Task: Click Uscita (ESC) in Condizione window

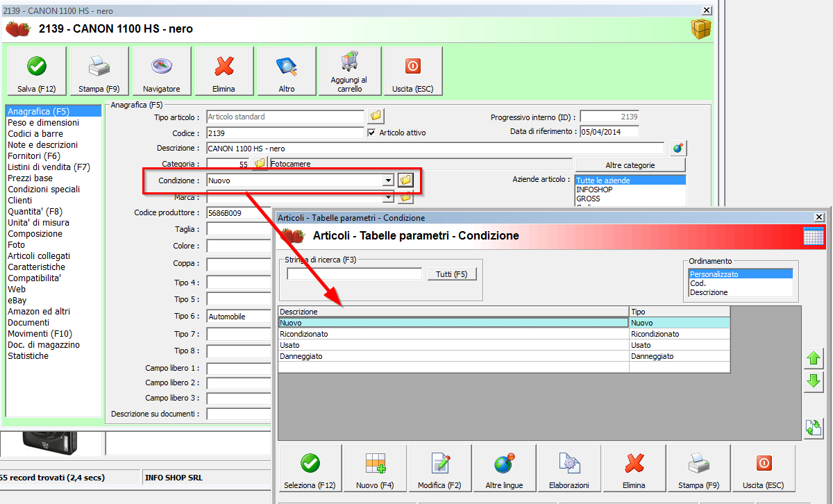Action: (x=764, y=469)
